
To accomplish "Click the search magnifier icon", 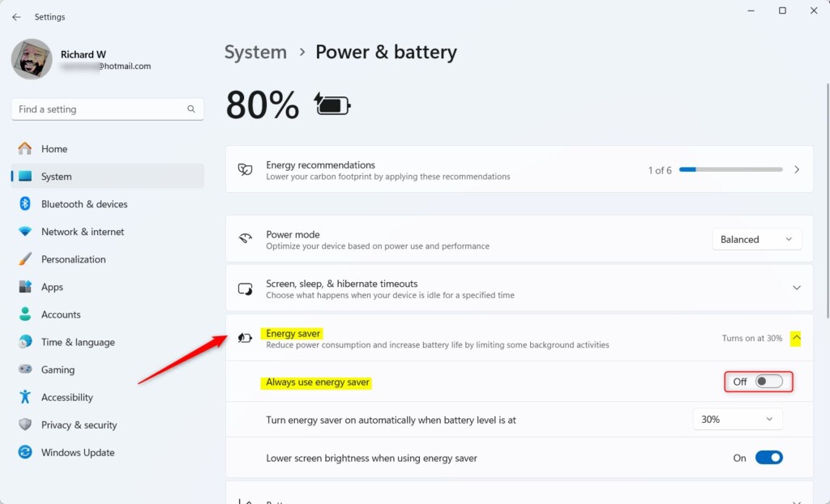I will (191, 109).
